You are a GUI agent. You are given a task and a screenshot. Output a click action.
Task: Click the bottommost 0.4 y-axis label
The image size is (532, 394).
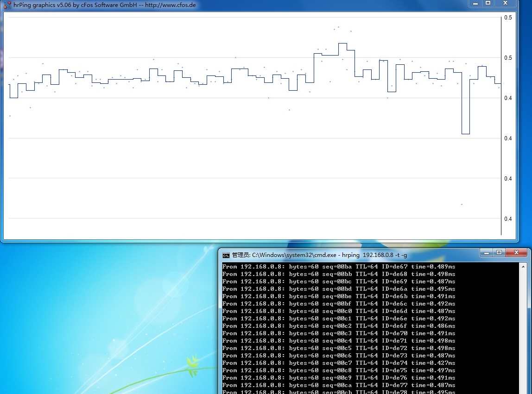pos(508,219)
